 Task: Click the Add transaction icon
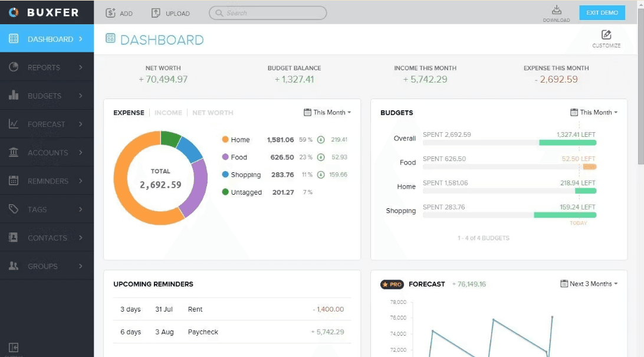click(110, 13)
